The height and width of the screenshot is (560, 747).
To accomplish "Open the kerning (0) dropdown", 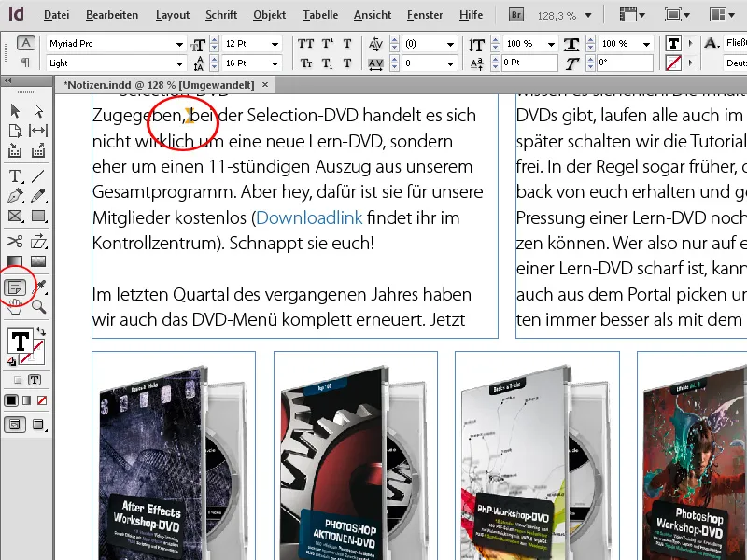I will (x=450, y=44).
